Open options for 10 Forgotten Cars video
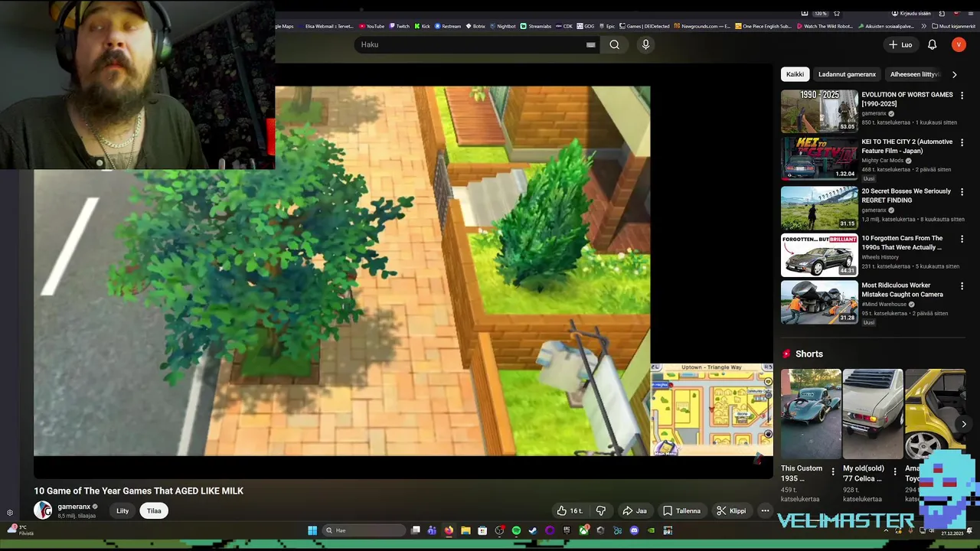The height and width of the screenshot is (551, 980). [x=962, y=239]
